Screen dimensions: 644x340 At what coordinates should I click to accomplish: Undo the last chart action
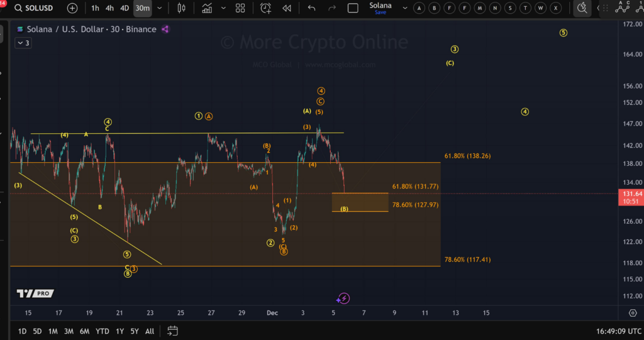[312, 8]
